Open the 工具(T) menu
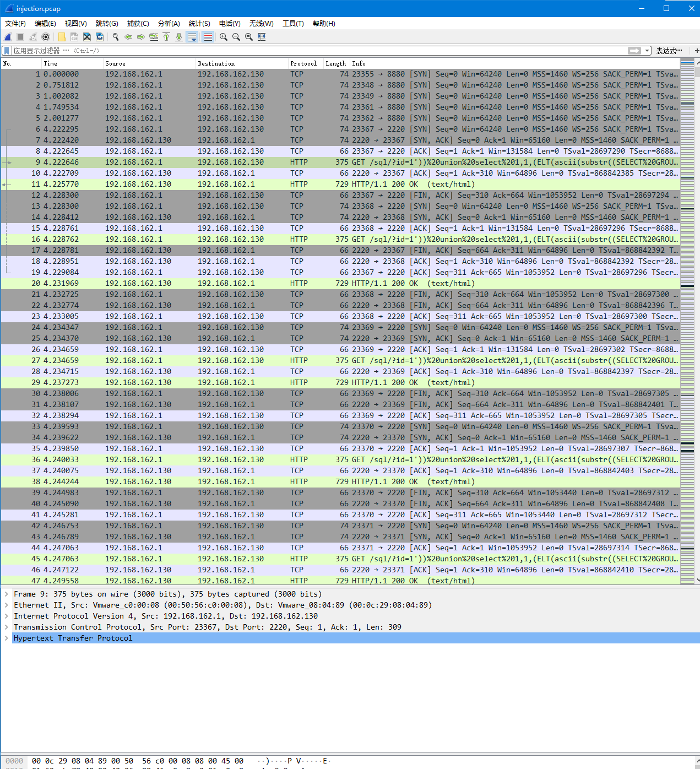The height and width of the screenshot is (769, 700). point(293,24)
